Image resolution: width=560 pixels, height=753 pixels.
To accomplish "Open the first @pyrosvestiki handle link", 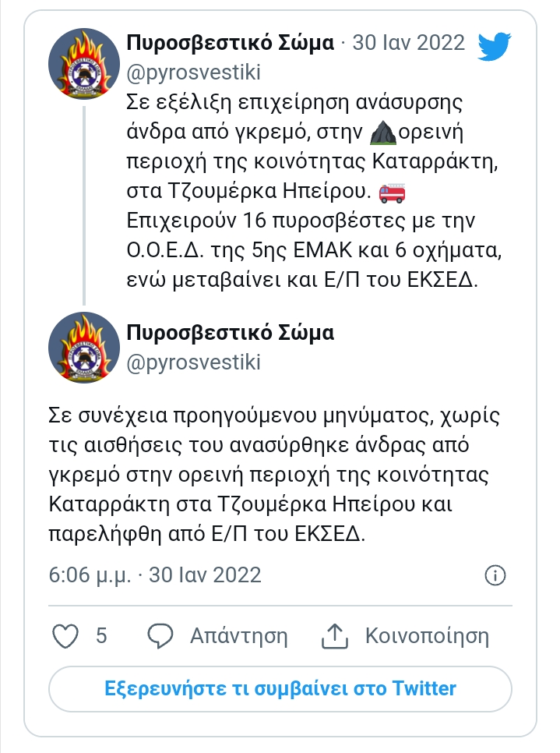I will (193, 72).
